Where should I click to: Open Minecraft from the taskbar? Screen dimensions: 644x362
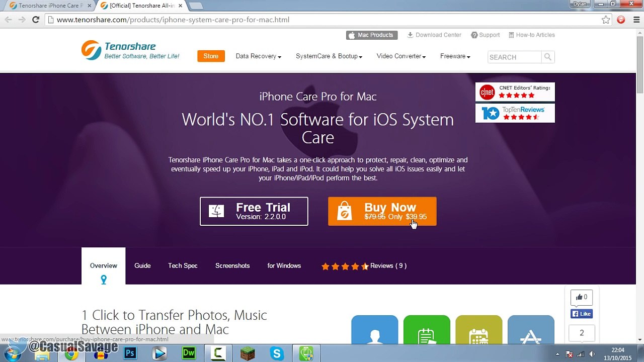[248, 353]
